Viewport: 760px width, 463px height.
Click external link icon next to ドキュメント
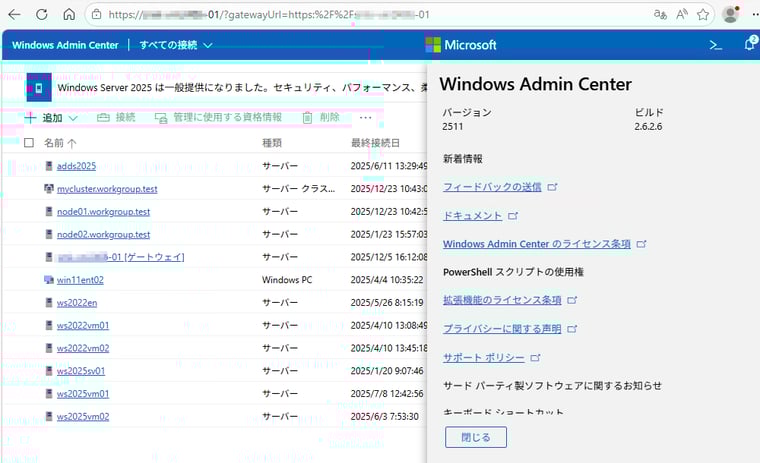(513, 216)
